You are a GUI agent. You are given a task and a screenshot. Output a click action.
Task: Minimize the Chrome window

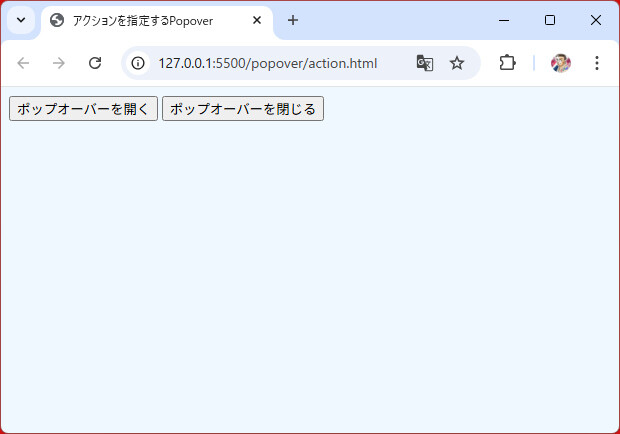[504, 20]
